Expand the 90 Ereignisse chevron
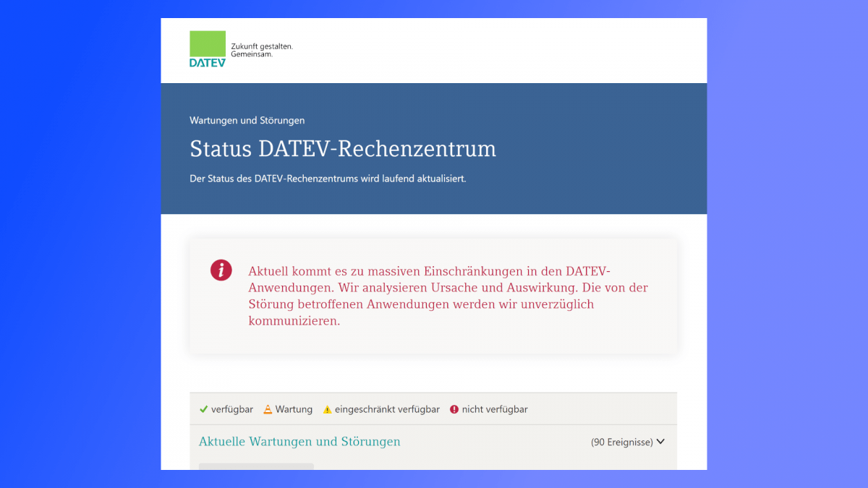 pos(660,442)
